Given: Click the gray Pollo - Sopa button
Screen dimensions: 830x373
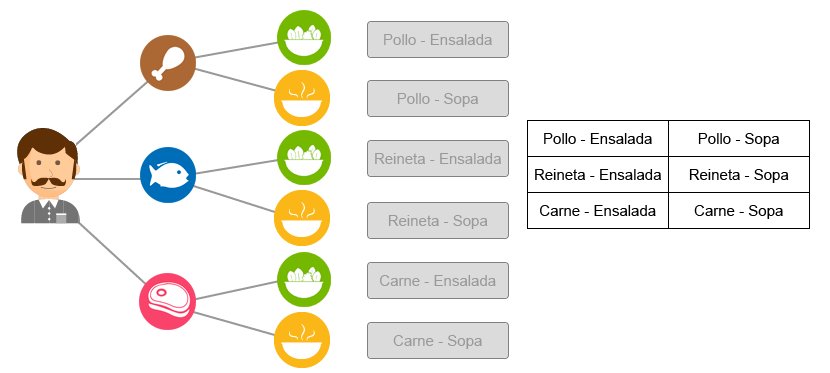Looking at the screenshot, I should tap(438, 98).
